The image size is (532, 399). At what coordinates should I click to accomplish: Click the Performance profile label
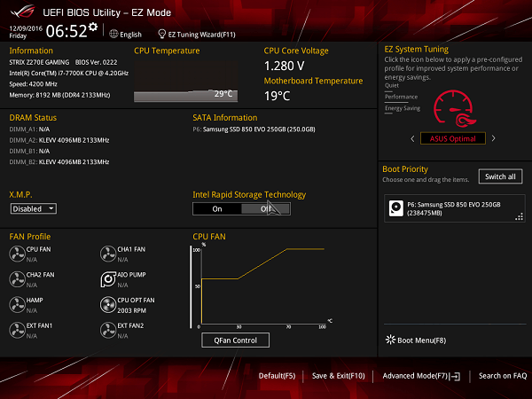point(401,97)
